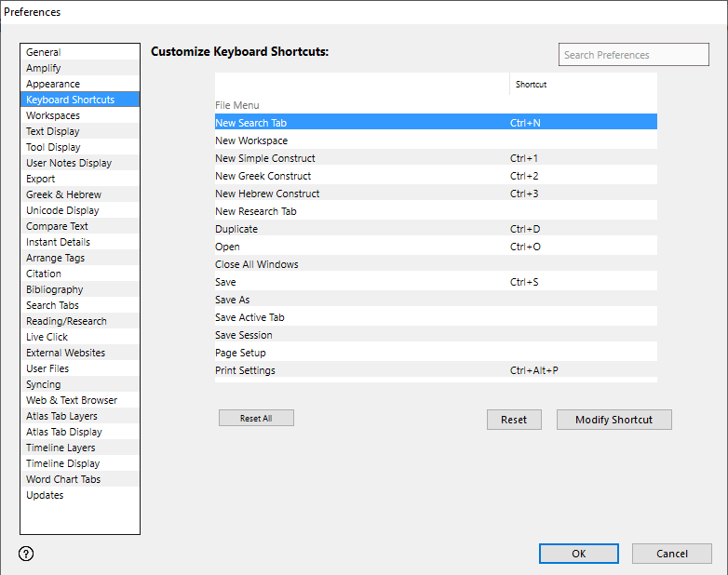This screenshot has height=575, width=728.
Task: Click the Shortcut column header
Action: point(532,85)
